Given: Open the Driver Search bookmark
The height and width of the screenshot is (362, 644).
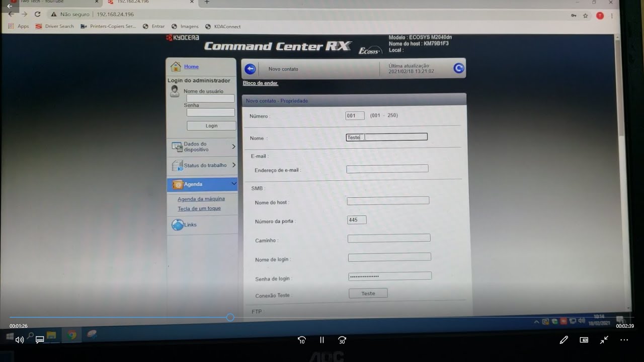Looking at the screenshot, I should 55,26.
